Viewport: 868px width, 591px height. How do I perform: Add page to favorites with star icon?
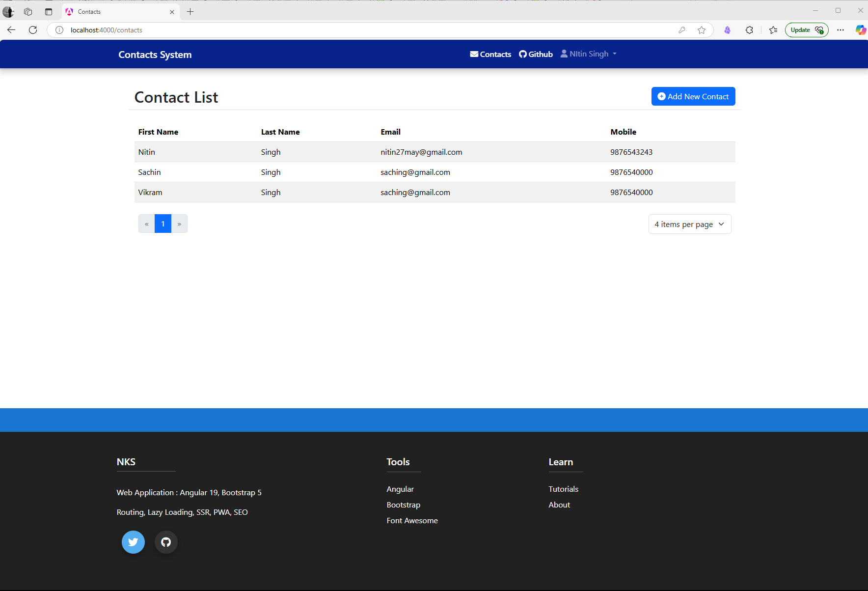702,30
